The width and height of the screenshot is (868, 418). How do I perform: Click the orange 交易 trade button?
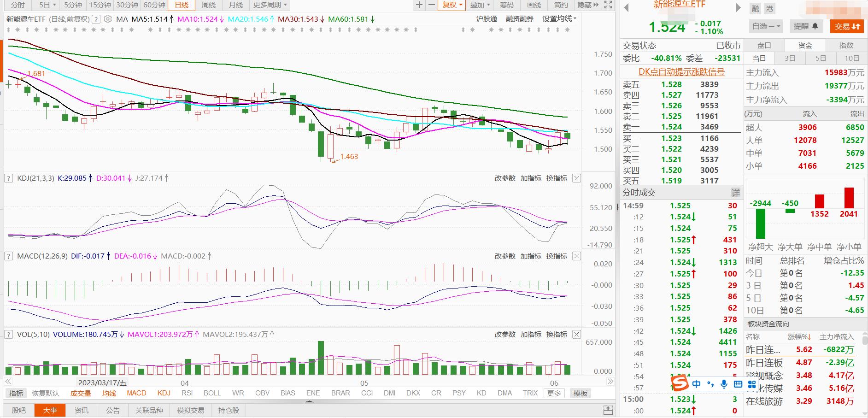[x=847, y=26]
